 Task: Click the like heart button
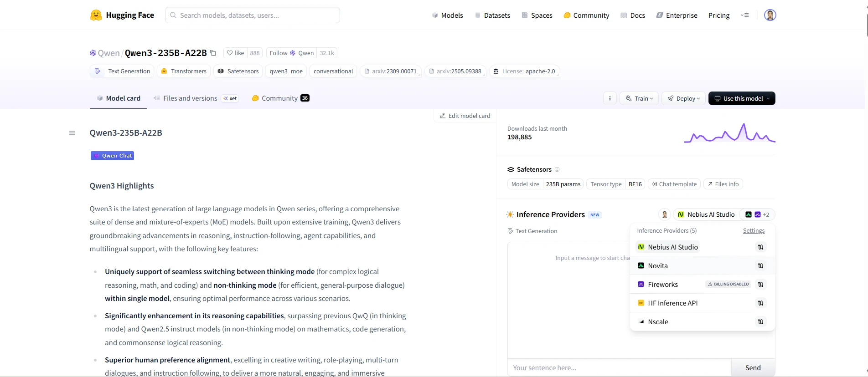coord(236,53)
